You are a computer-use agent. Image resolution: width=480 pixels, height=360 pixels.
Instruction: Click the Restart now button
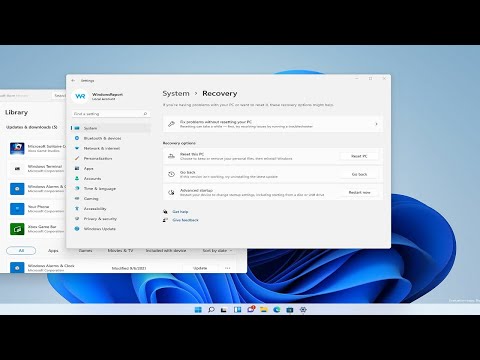[359, 192]
